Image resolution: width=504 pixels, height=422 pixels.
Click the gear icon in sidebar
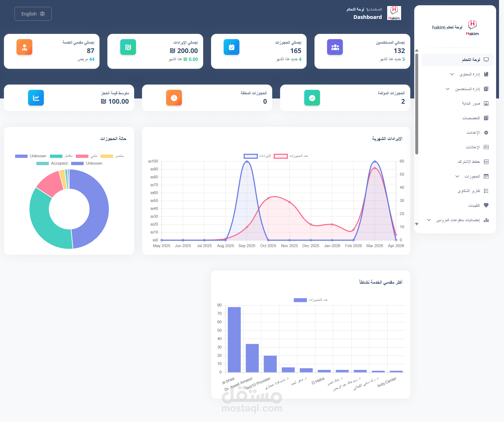(486, 133)
